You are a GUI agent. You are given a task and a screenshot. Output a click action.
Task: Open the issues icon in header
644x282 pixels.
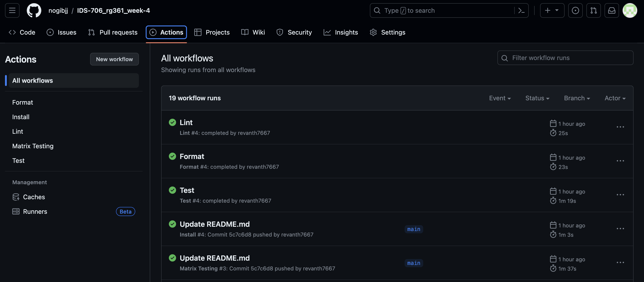coord(575,10)
